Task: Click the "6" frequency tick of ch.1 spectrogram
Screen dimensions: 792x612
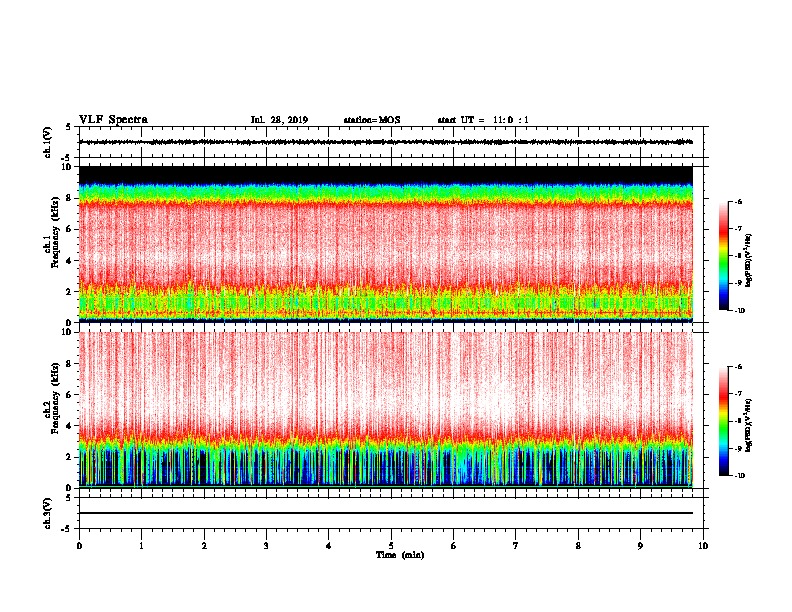Action: (70, 229)
